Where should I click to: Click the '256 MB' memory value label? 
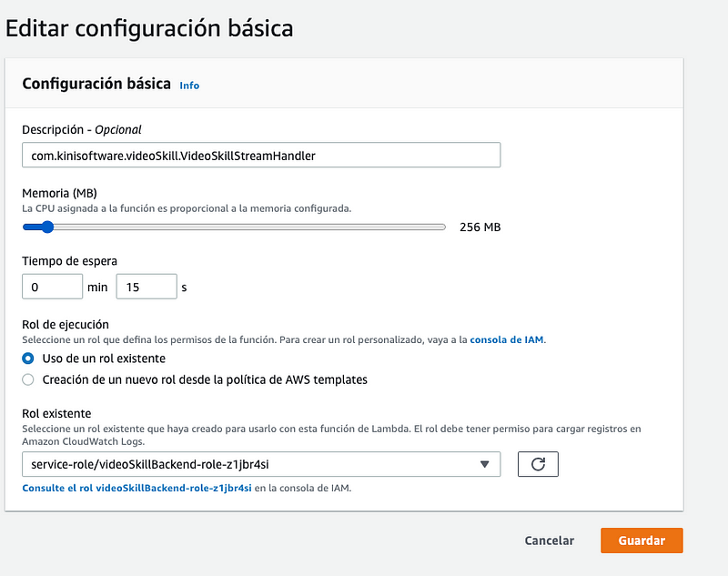tap(480, 227)
